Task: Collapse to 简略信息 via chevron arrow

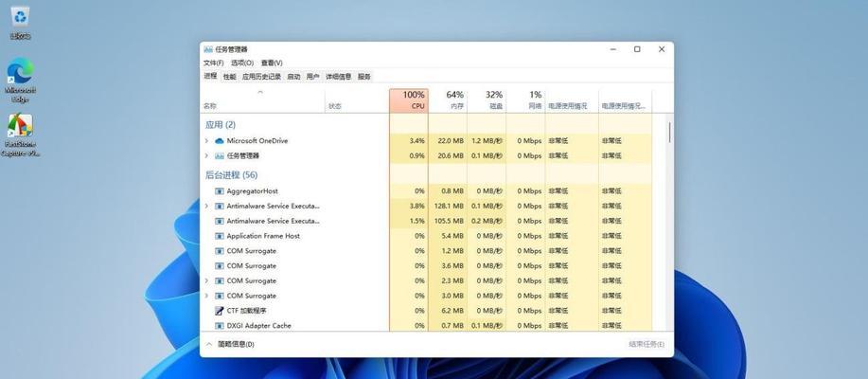Action: pos(208,344)
